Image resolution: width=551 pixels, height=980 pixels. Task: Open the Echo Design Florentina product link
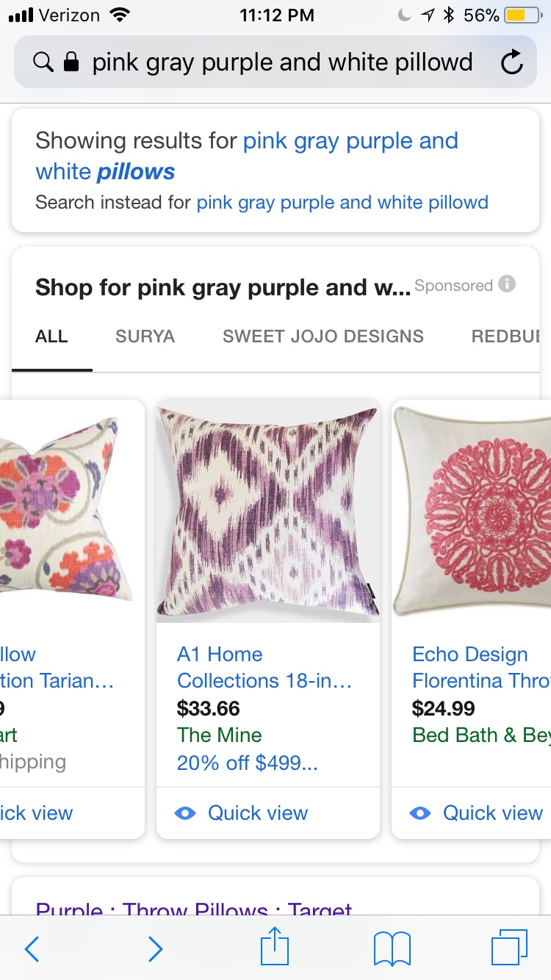click(481, 667)
